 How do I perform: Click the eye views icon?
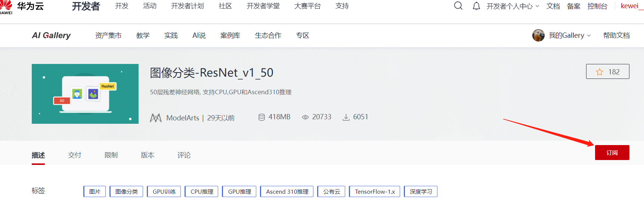coord(305,117)
